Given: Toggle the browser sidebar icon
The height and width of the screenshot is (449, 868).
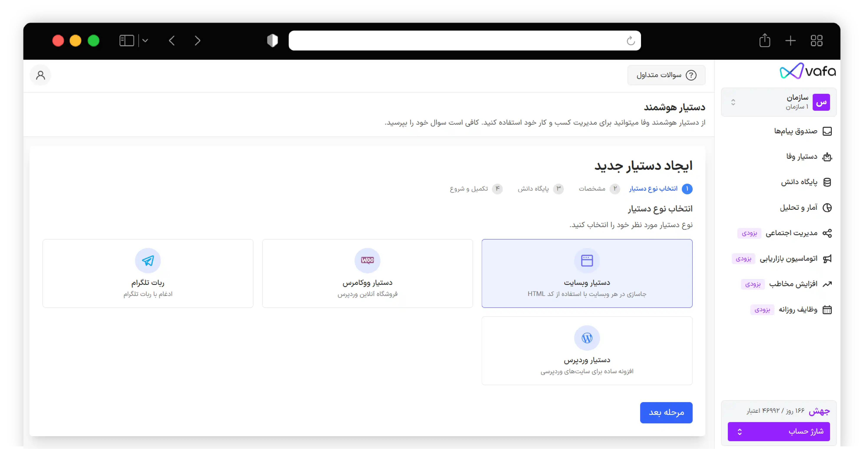Looking at the screenshot, I should (x=127, y=41).
